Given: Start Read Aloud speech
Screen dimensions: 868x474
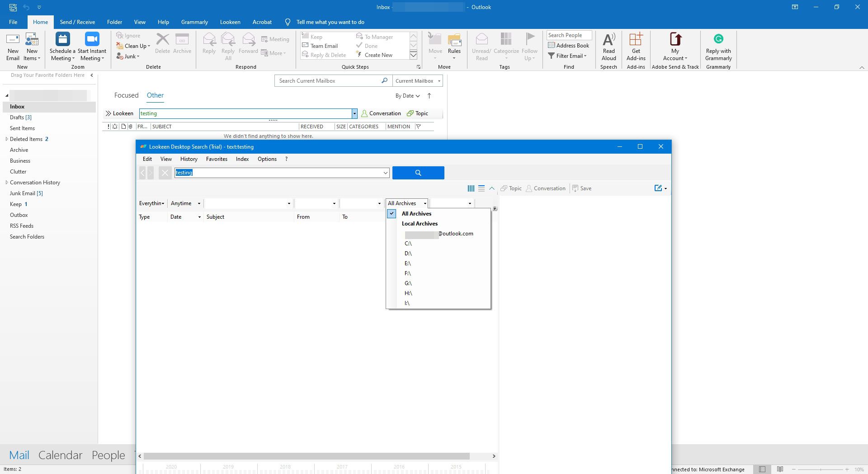Looking at the screenshot, I should coord(609,47).
